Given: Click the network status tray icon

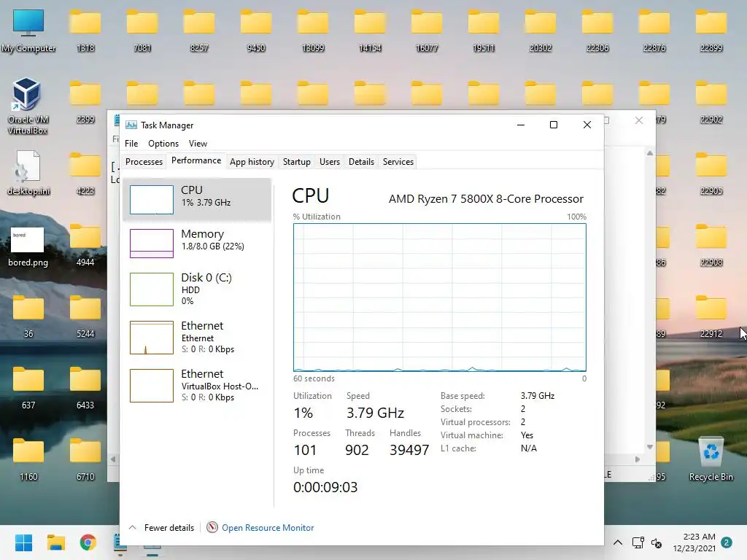Looking at the screenshot, I should coord(638,542).
